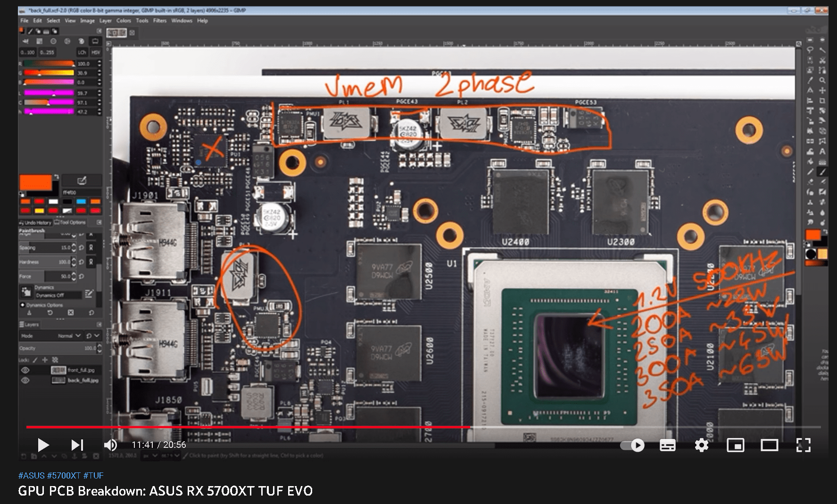Open the Windows menu

point(182,21)
